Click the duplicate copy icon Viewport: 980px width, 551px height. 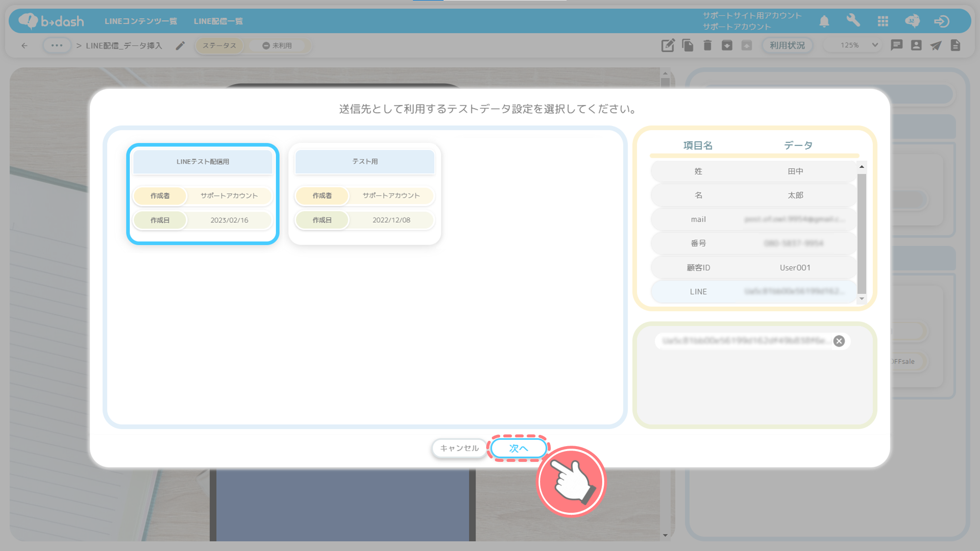tap(687, 46)
